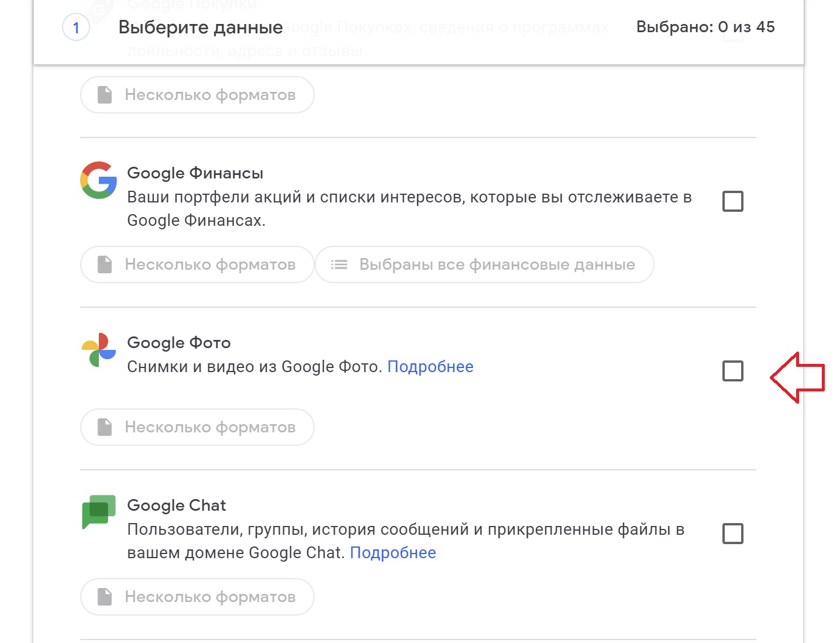
Task: Open Несколько форматов under Google Финансы
Action: (197, 264)
